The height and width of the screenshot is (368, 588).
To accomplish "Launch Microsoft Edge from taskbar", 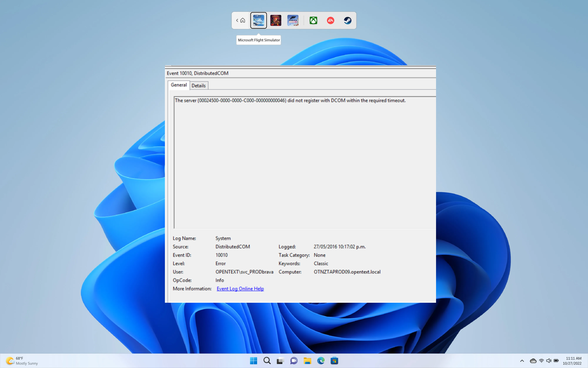I will [321, 361].
